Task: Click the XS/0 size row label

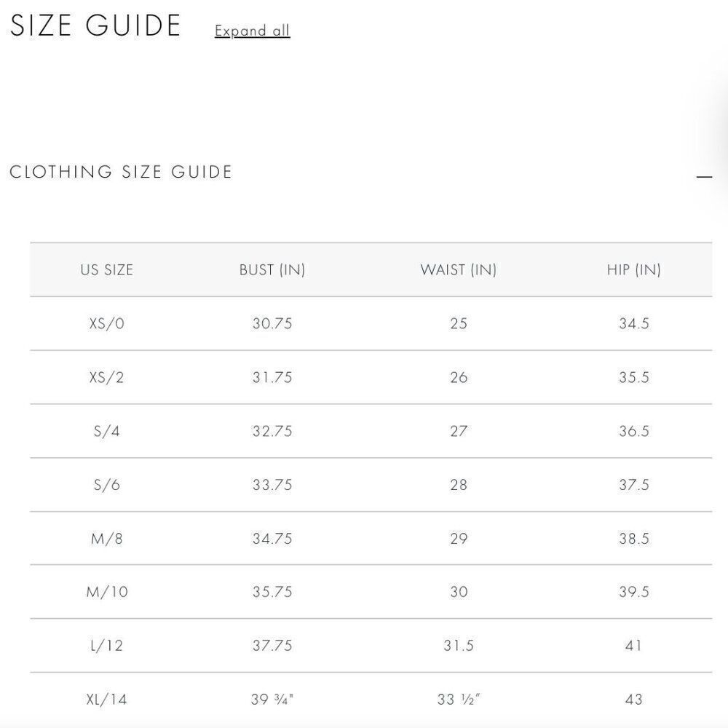Action: pos(107,323)
